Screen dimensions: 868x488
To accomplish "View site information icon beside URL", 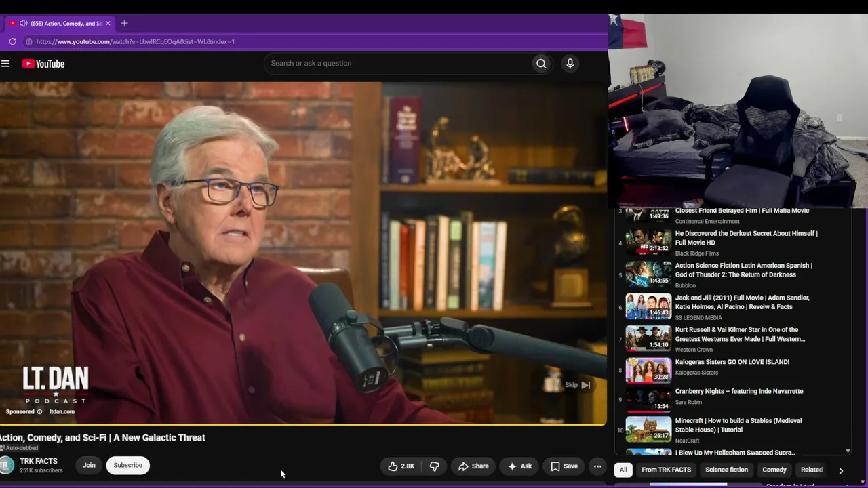I will pyautogui.click(x=28, y=41).
